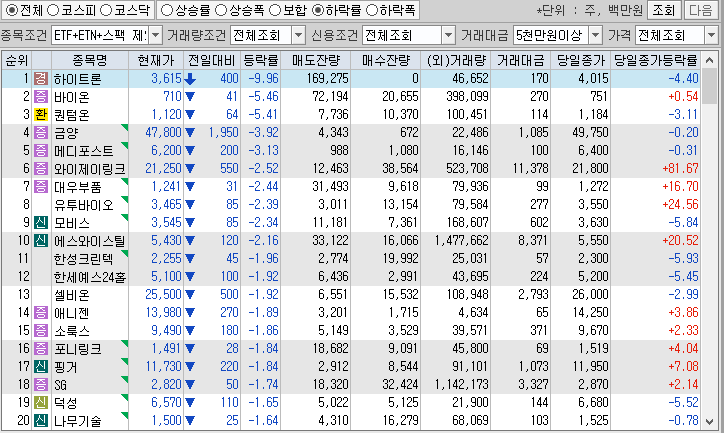Image resolution: width=724 pixels, height=433 pixels.
Task: Click the 다음 button
Action: click(x=701, y=10)
